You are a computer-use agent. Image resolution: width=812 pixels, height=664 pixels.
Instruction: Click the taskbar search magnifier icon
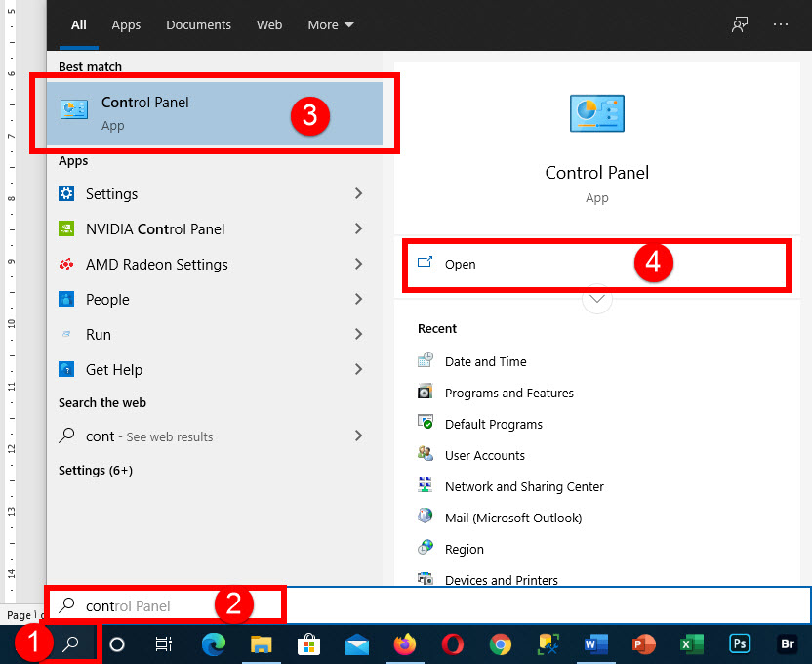[70, 644]
